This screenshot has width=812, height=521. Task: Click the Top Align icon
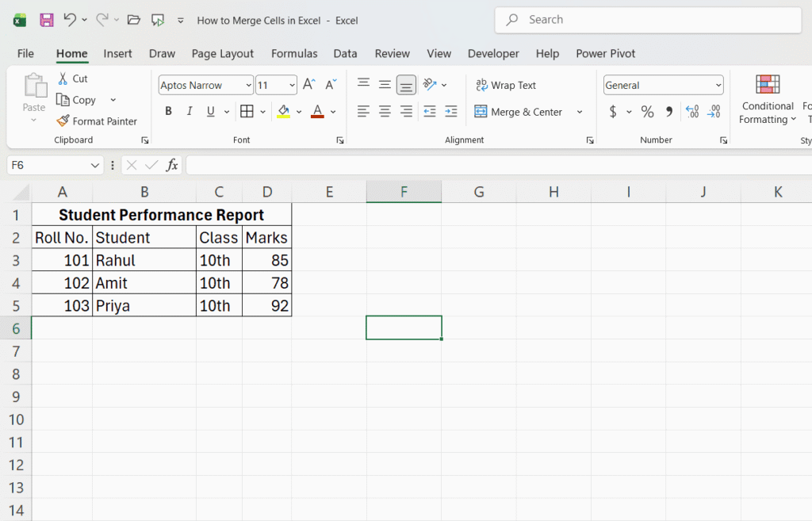[363, 84]
